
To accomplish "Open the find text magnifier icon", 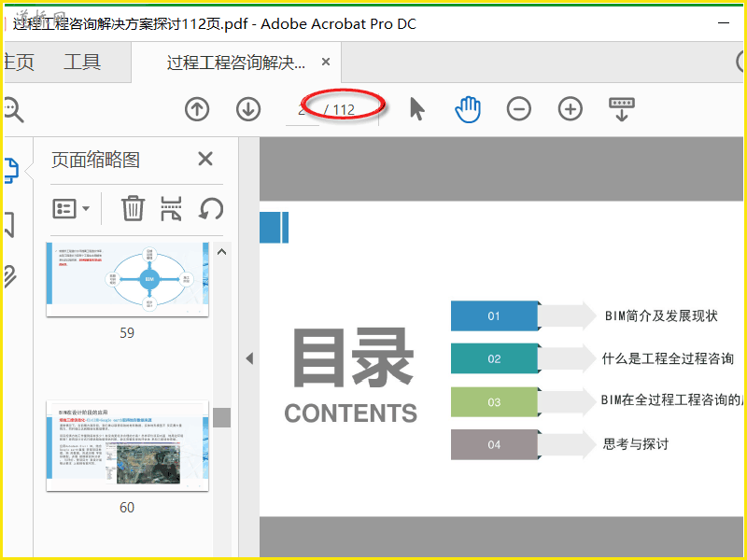I will [13, 110].
